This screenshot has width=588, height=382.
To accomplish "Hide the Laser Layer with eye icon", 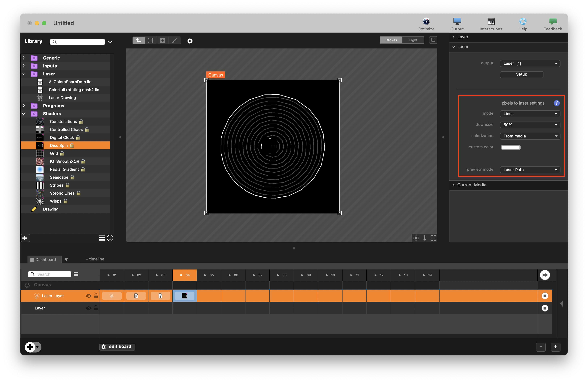I will [89, 296].
